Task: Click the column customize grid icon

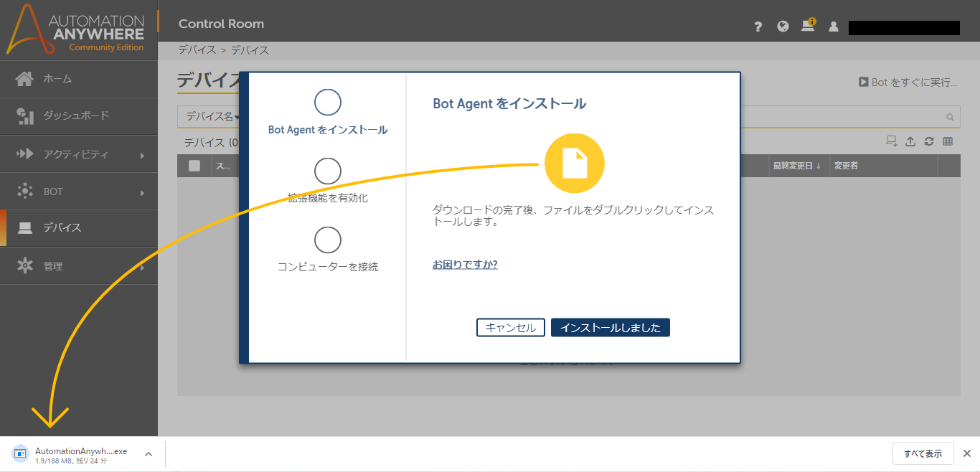Action: [948, 141]
